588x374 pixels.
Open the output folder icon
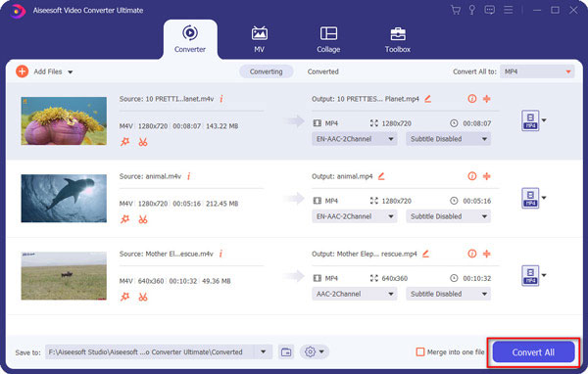(x=286, y=351)
